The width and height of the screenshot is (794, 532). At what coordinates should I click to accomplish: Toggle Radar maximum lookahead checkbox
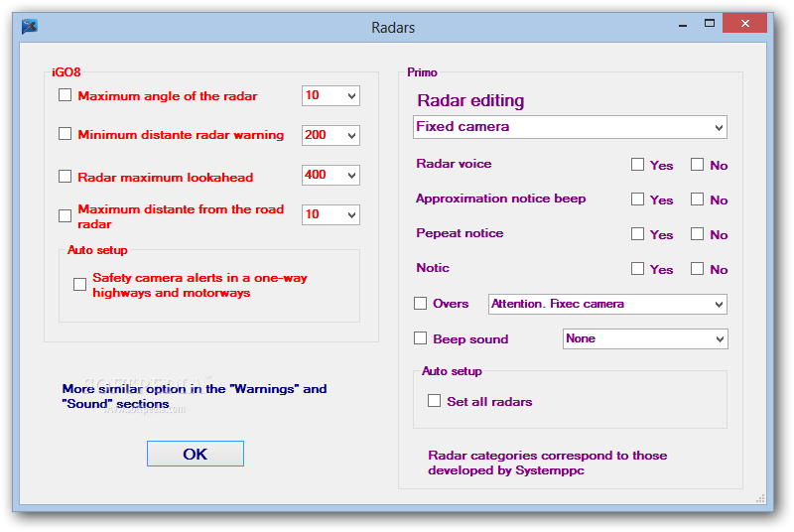tap(65, 176)
